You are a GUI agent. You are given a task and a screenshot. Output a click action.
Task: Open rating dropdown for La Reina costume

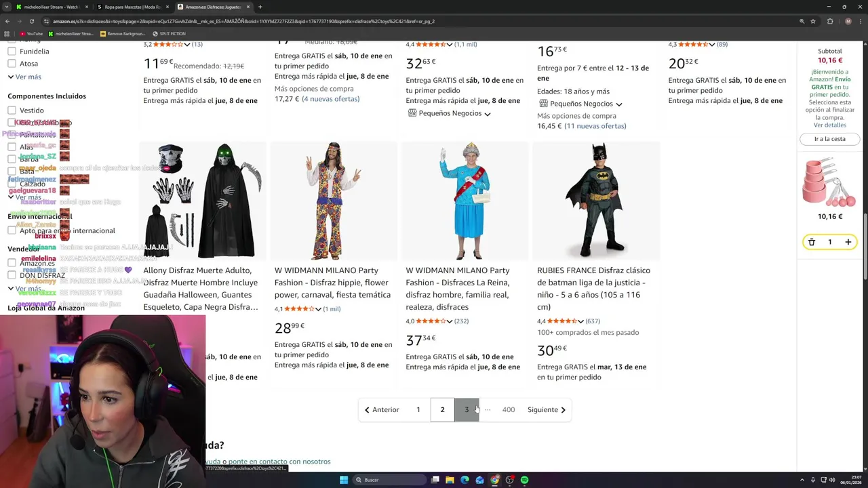449,321
